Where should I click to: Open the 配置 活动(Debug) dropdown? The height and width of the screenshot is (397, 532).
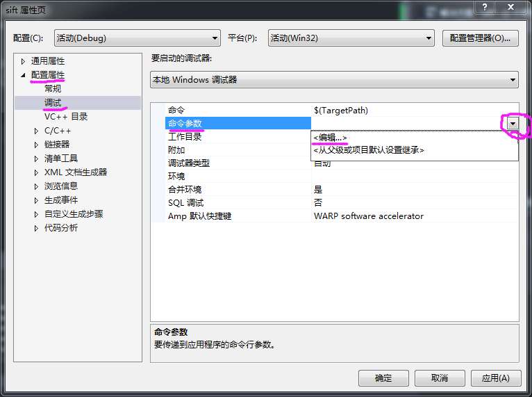(138, 38)
